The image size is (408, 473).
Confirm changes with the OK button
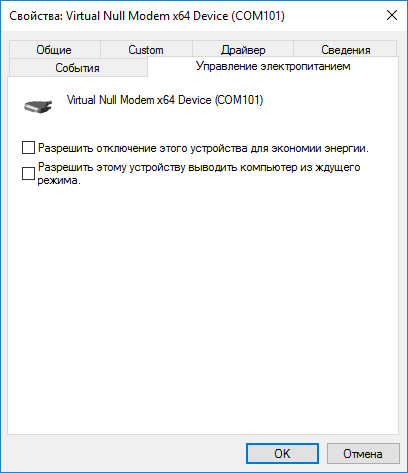pyautogui.click(x=282, y=454)
